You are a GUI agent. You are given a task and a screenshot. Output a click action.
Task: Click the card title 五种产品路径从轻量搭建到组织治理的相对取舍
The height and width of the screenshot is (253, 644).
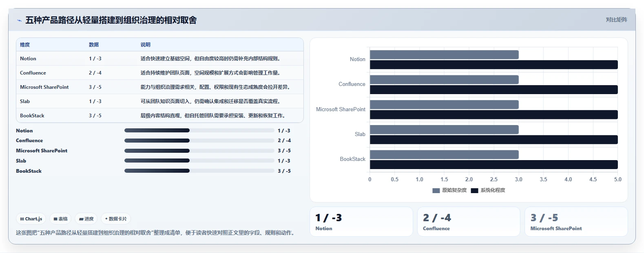coord(111,20)
